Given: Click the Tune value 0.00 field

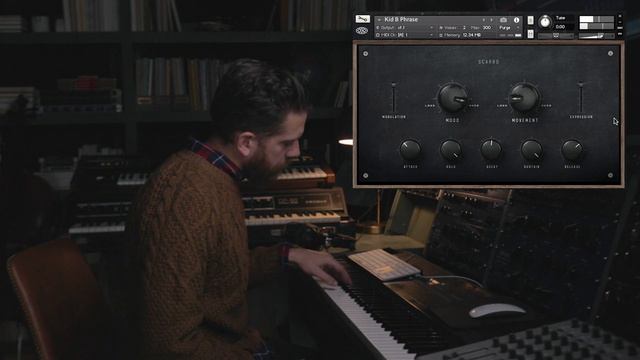Looking at the screenshot, I should click(x=560, y=27).
